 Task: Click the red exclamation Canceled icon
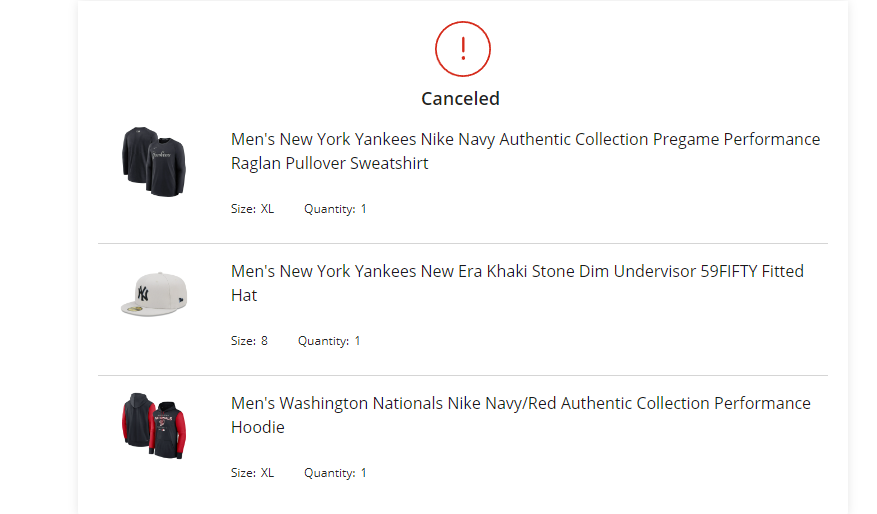coord(463,49)
